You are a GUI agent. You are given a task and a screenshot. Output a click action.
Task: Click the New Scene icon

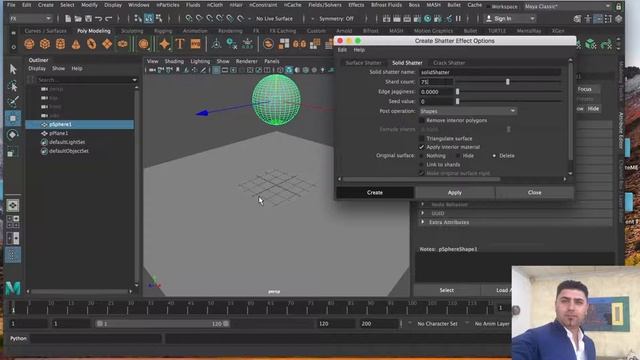click(x=68, y=18)
